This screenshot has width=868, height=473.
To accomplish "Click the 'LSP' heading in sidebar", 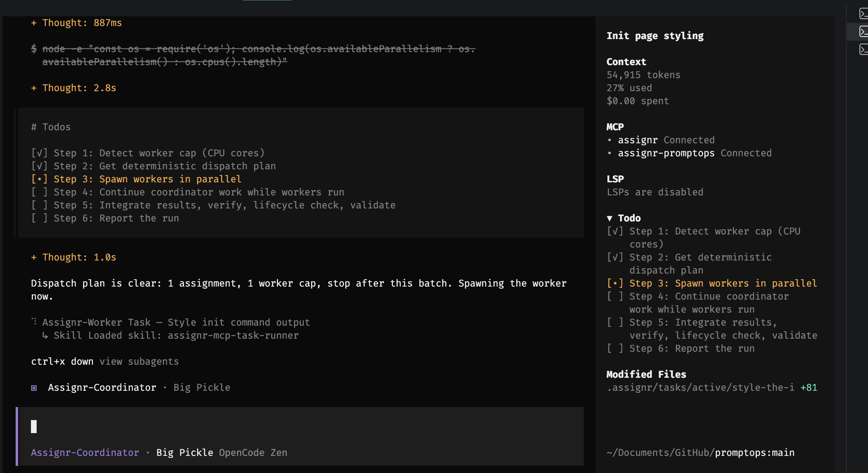I will pos(615,179).
